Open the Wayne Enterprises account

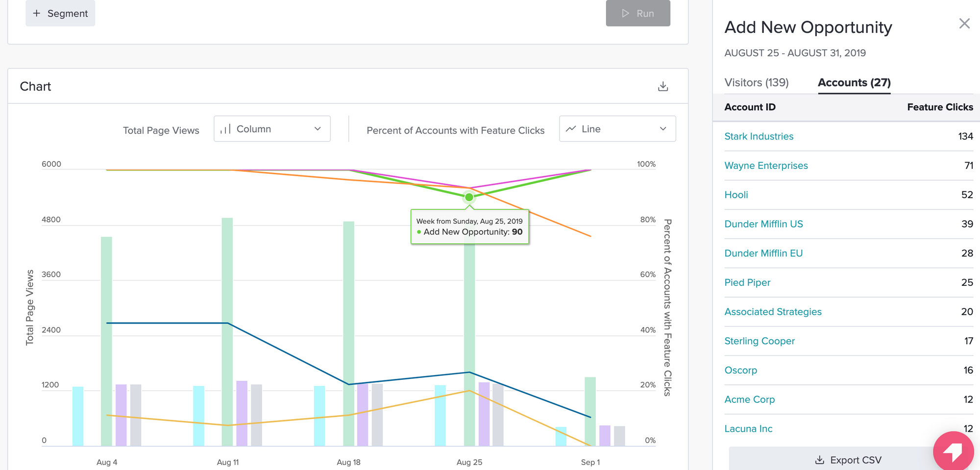766,165
